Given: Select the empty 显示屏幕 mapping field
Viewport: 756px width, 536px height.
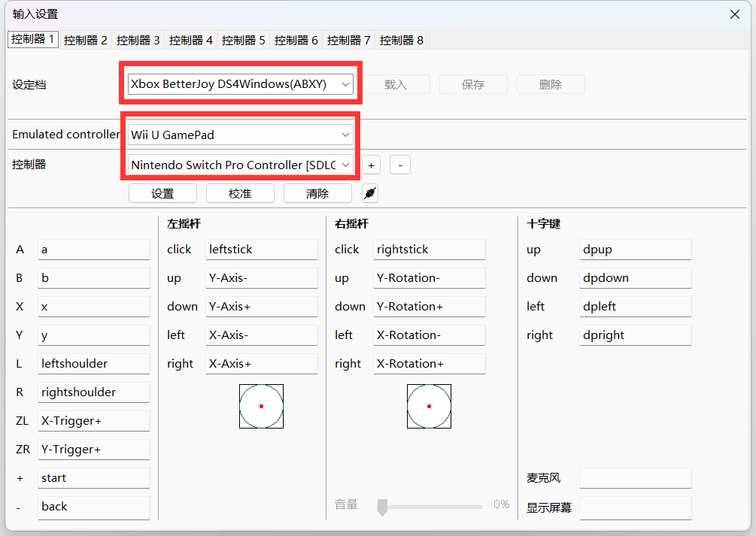Looking at the screenshot, I should pyautogui.click(x=636, y=508).
